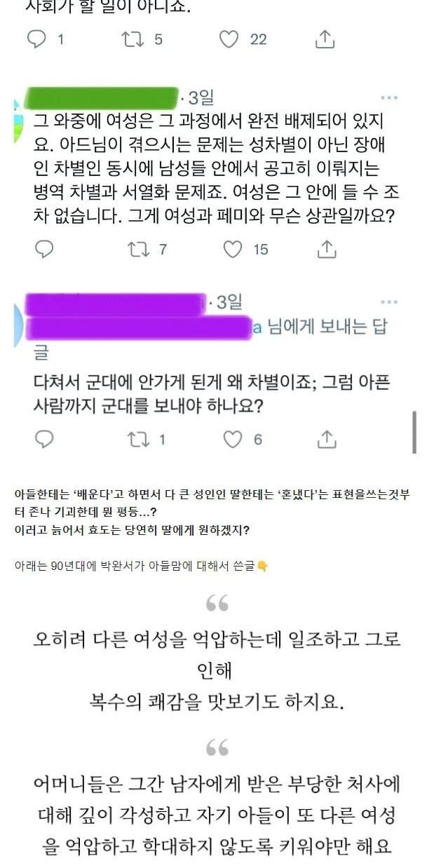Open the green-highlighted username profile

click(100, 97)
